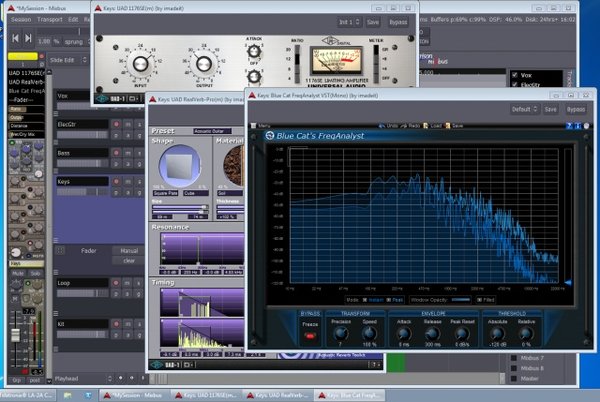Click the clear button under Fader

pos(129,261)
